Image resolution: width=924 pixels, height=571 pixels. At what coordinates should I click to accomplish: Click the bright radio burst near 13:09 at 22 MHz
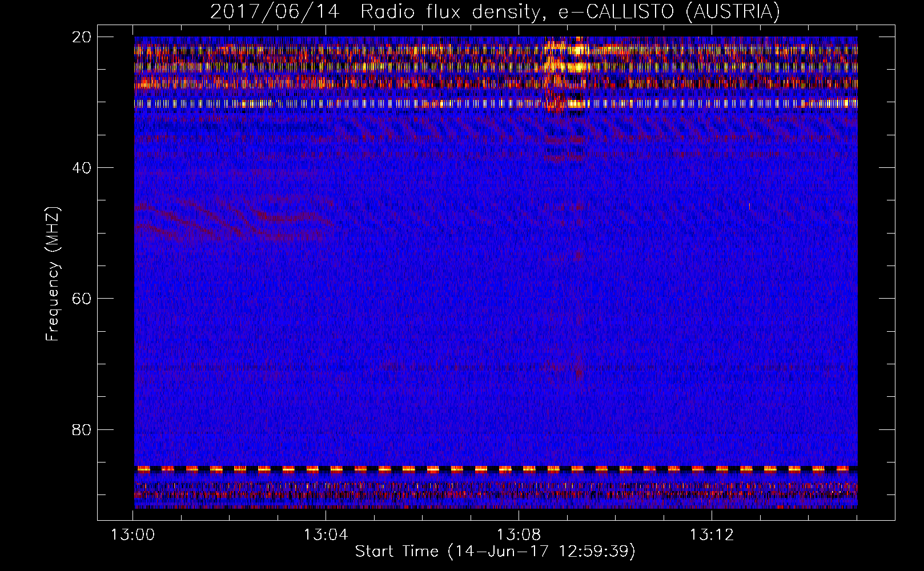577,50
